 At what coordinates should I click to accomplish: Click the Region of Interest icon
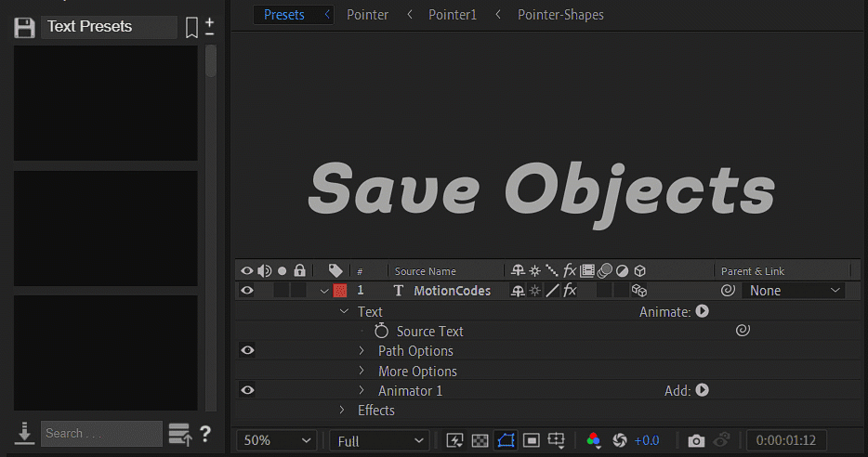click(x=531, y=440)
